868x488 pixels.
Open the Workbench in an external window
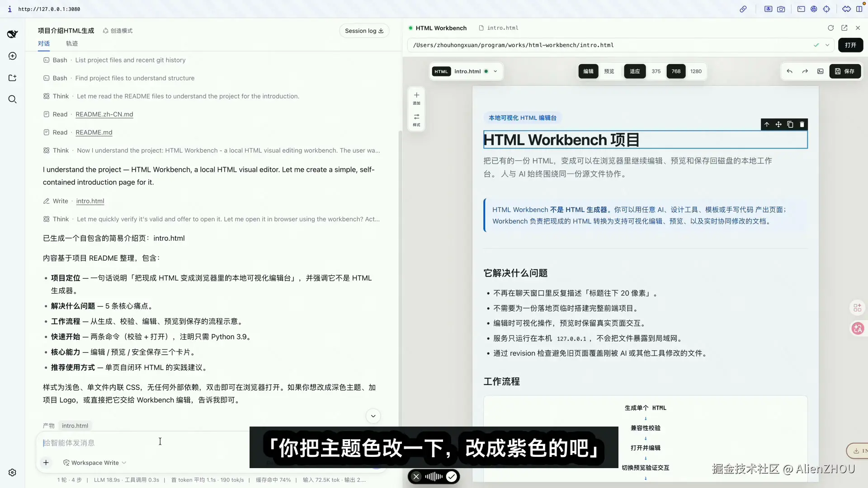(844, 28)
